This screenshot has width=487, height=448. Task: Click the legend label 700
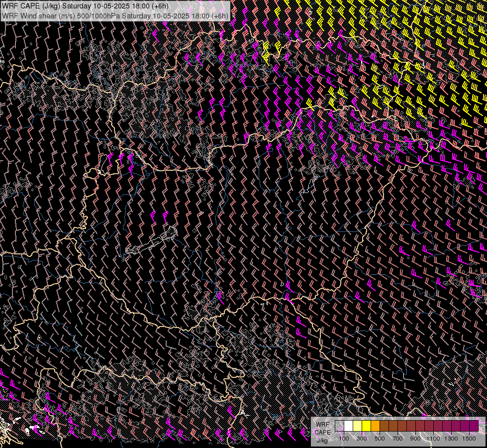(x=397, y=439)
